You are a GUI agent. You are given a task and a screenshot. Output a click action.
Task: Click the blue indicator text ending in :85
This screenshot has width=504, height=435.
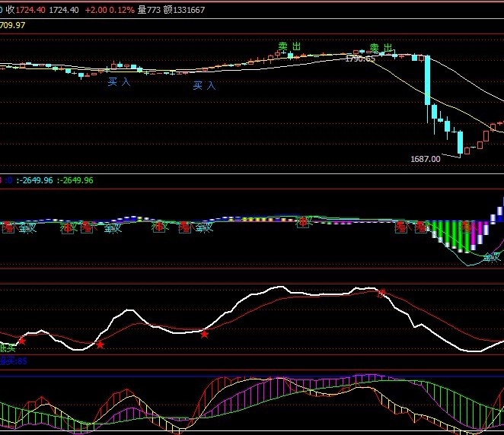[14, 361]
